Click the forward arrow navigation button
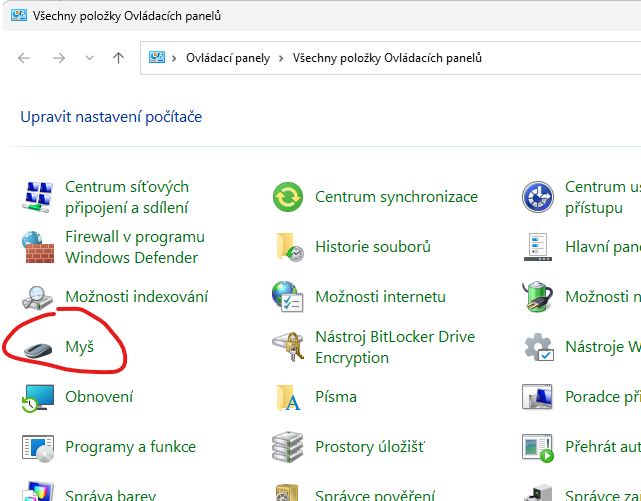Screen dimensions: 641x501 [x=59, y=58]
